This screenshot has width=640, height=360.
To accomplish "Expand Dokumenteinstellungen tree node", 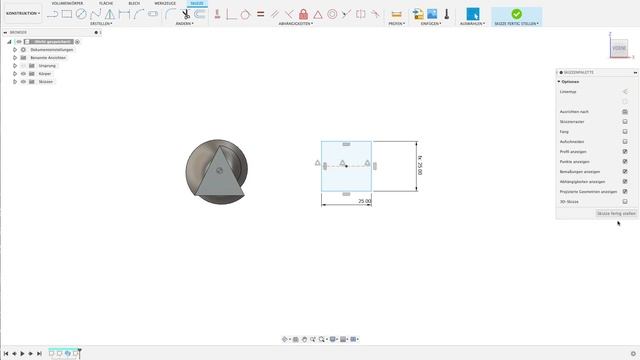I will tap(15, 50).
